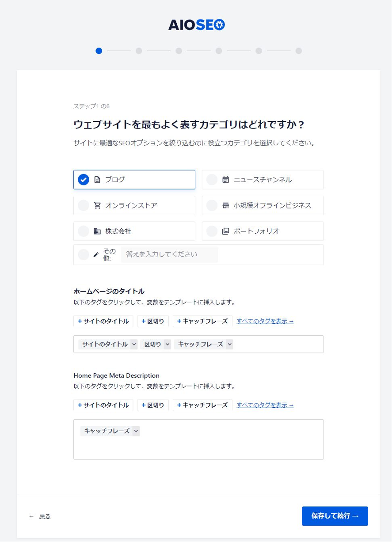Open the サイトのタイトル tag dropdown in homepage title

(134, 344)
